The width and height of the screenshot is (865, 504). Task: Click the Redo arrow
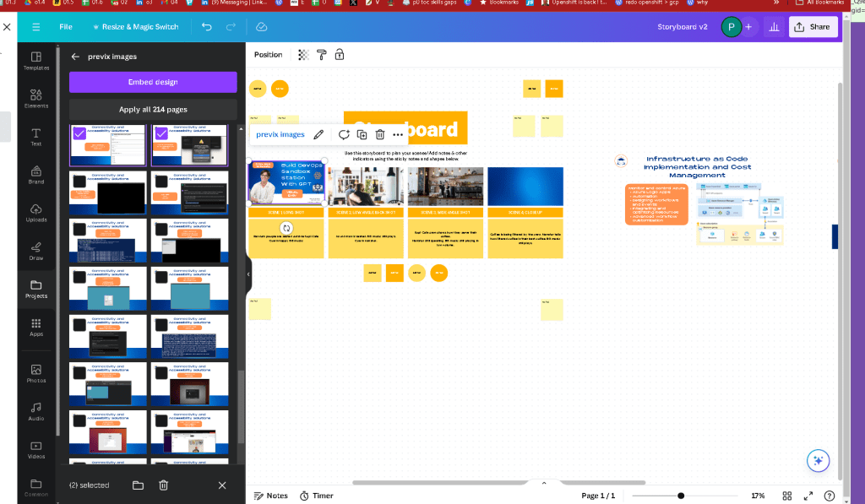(x=231, y=26)
